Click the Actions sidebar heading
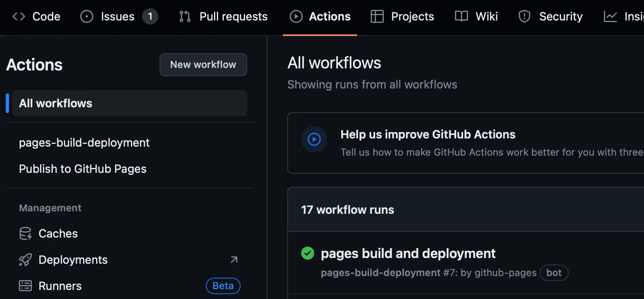This screenshot has width=644, height=299. click(x=34, y=65)
